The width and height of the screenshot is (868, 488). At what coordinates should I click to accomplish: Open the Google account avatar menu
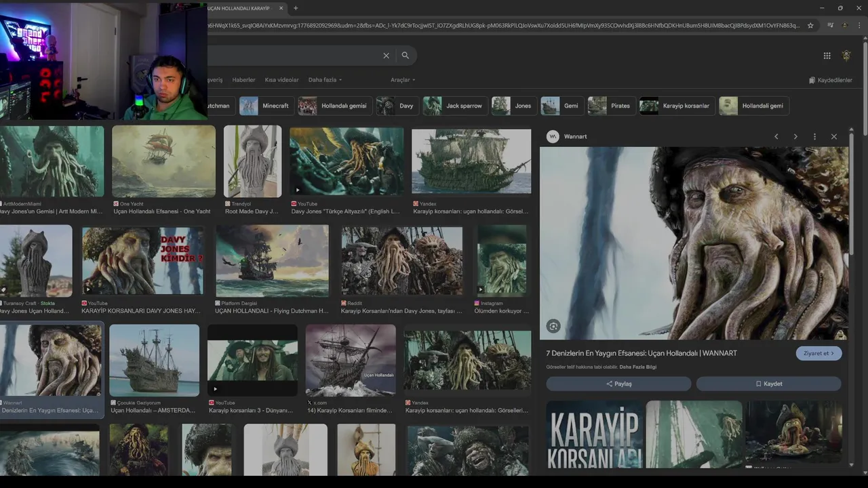846,56
